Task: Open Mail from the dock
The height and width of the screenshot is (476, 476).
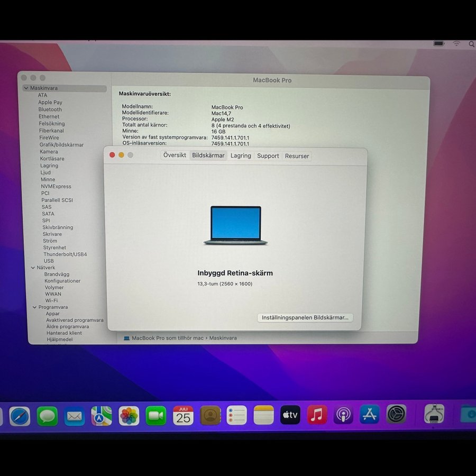Action: click(x=75, y=416)
